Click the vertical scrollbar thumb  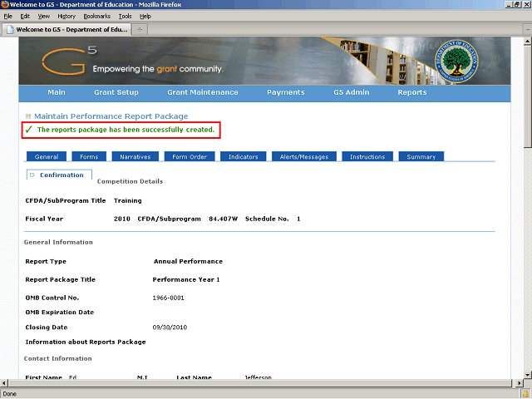[528, 96]
